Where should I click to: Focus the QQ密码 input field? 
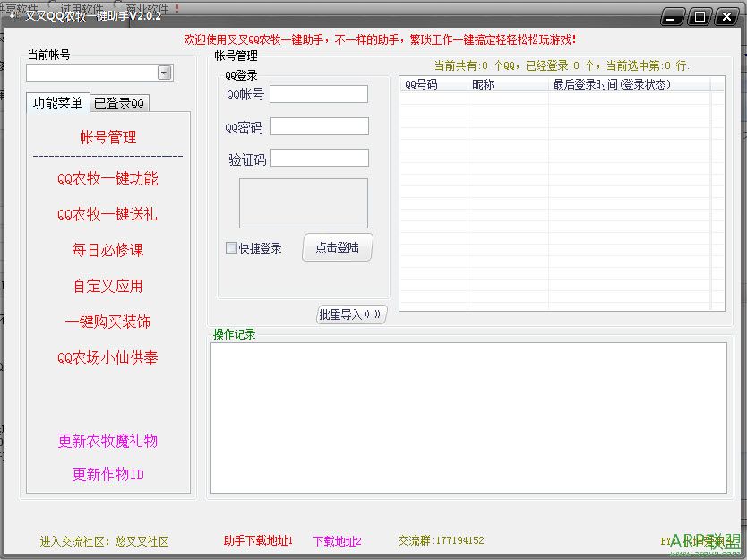click(320, 126)
